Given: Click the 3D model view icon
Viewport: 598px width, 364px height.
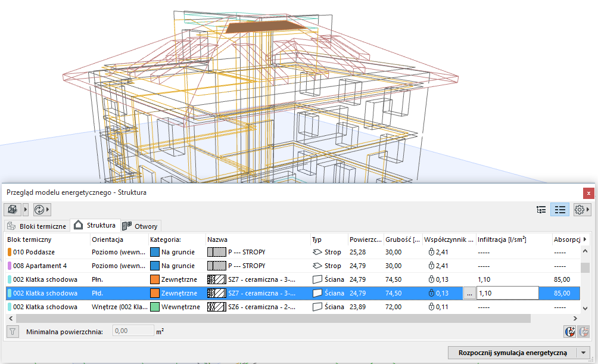Looking at the screenshot, I should coord(12,210).
